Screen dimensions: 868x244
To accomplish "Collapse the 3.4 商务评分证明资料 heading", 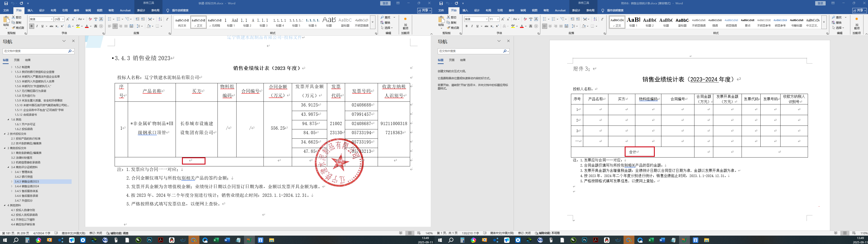I will tap(8, 167).
